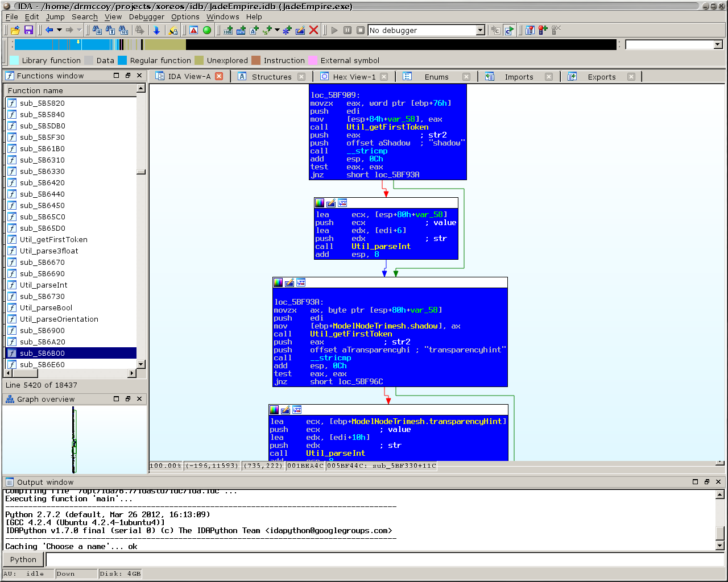
Task: Click the run-to-cursor C icon
Action: 509,30
